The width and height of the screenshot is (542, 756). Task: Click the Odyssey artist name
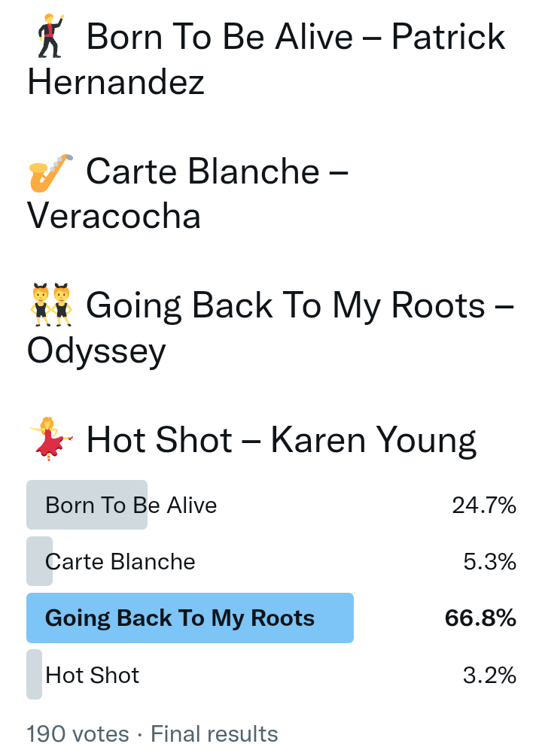96,351
